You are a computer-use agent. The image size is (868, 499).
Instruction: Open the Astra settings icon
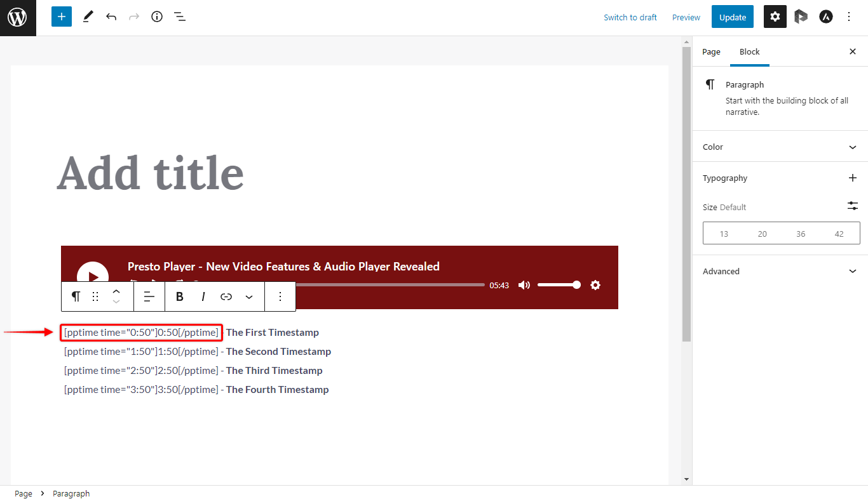click(826, 17)
